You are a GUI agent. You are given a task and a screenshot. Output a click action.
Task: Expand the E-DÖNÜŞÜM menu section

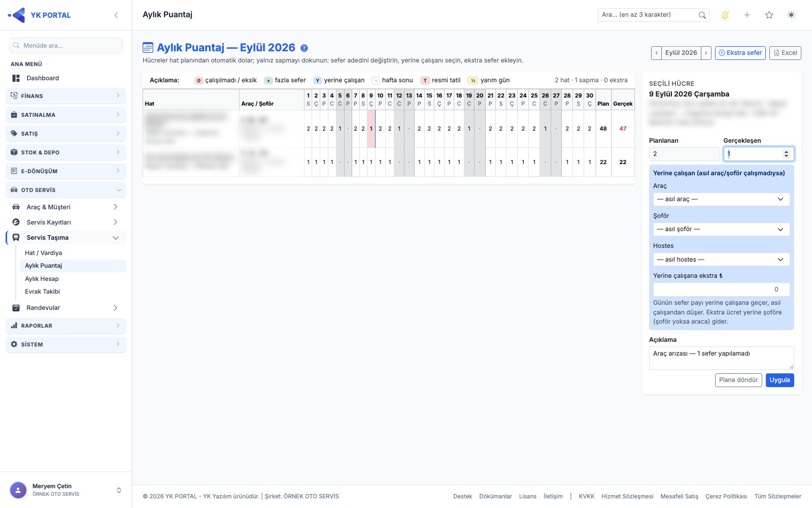tap(66, 171)
